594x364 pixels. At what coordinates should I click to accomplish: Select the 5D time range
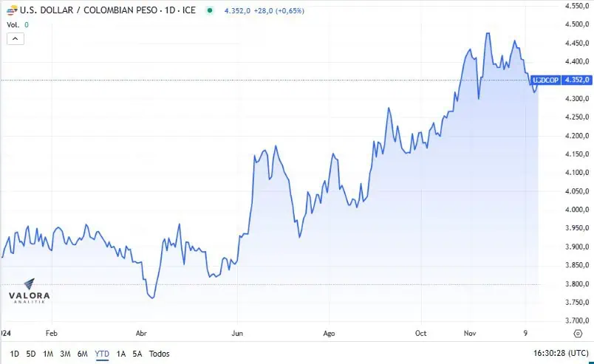point(31,354)
